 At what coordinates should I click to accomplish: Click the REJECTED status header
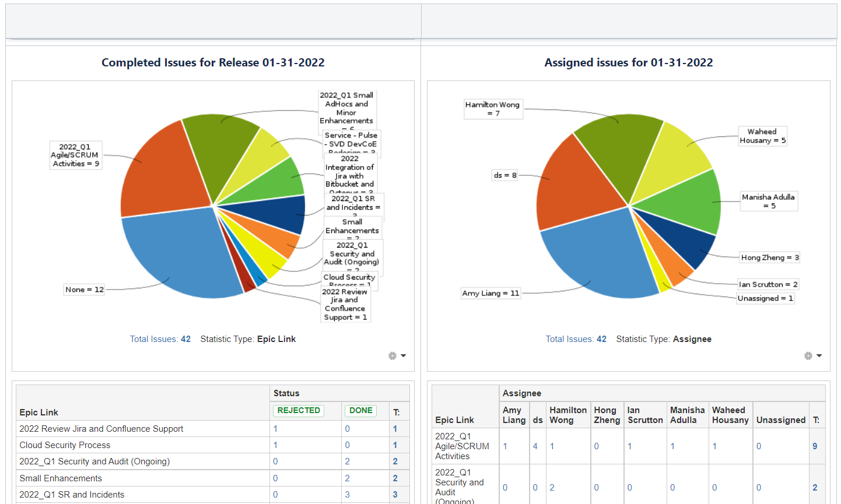[299, 411]
